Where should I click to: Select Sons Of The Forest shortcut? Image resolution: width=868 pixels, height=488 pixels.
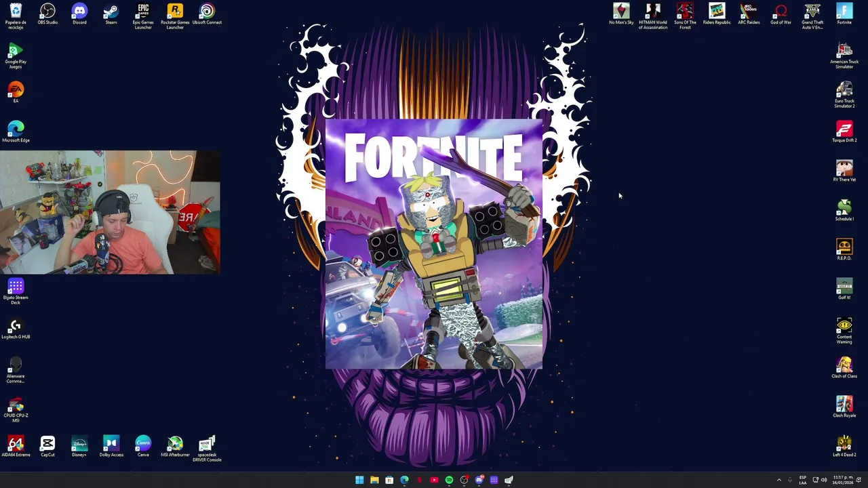point(685,16)
